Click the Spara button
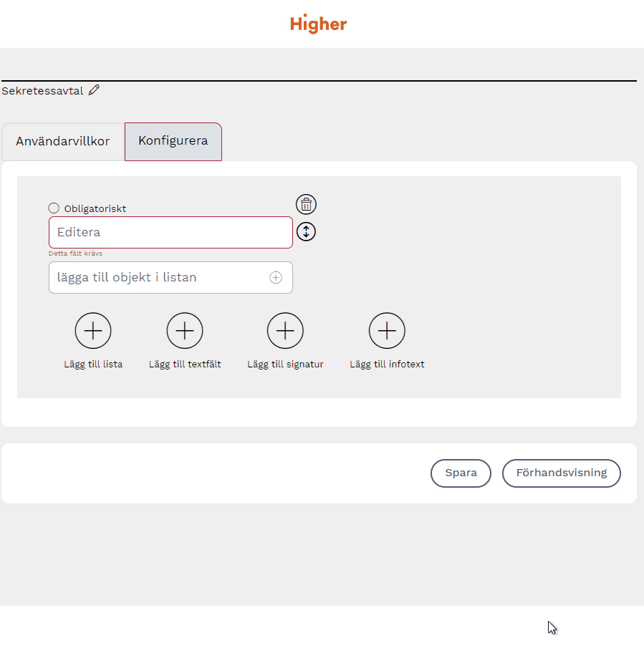Screen dimensions: 644x656 pyautogui.click(x=461, y=473)
